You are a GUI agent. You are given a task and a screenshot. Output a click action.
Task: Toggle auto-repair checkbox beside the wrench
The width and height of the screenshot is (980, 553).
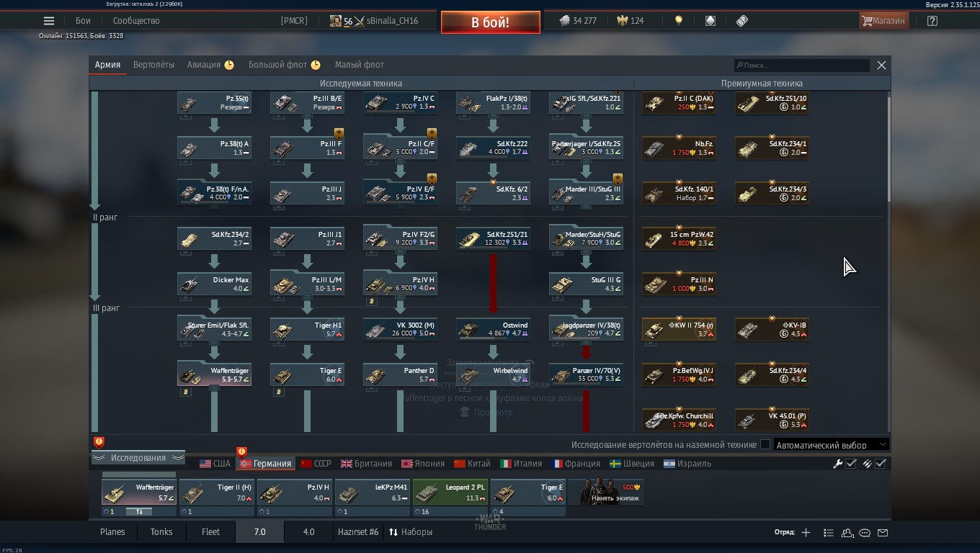851,464
